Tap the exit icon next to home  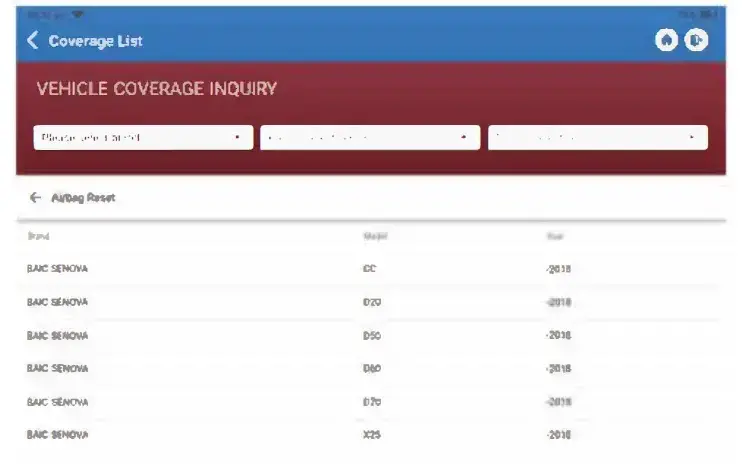(696, 40)
